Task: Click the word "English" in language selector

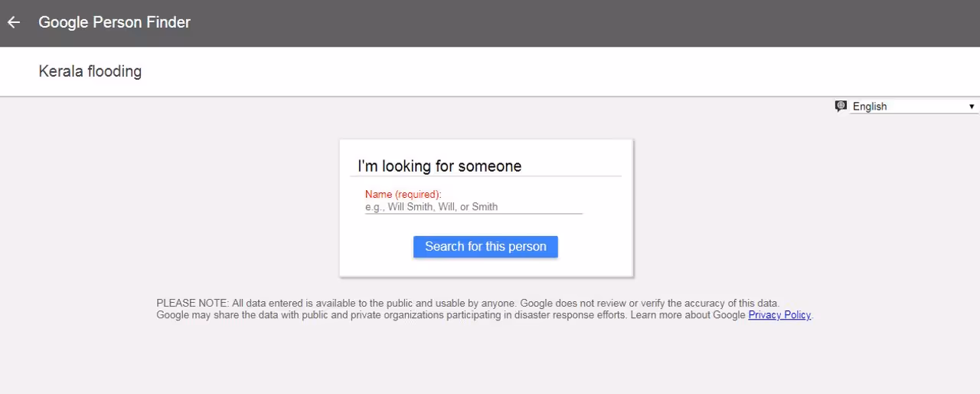Action: 870,107
